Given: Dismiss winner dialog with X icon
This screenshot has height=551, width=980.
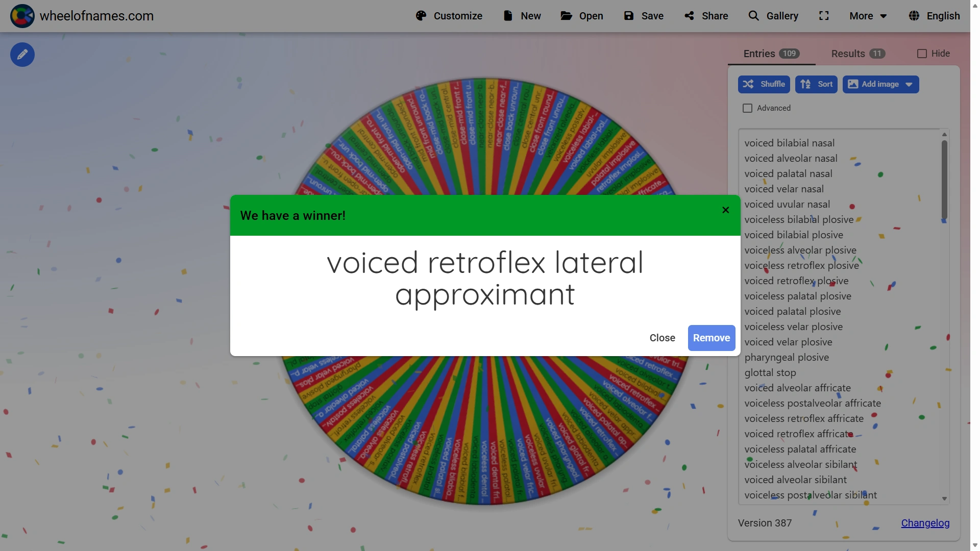Looking at the screenshot, I should tap(725, 210).
